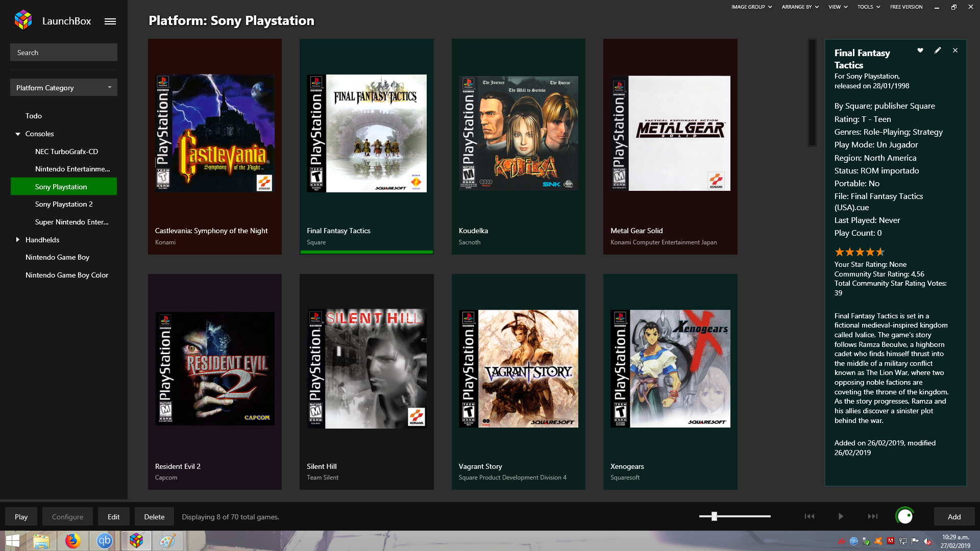Select Castlevania: Symphony of the Night cover
The height and width of the screenshot is (551, 980).
point(215,134)
